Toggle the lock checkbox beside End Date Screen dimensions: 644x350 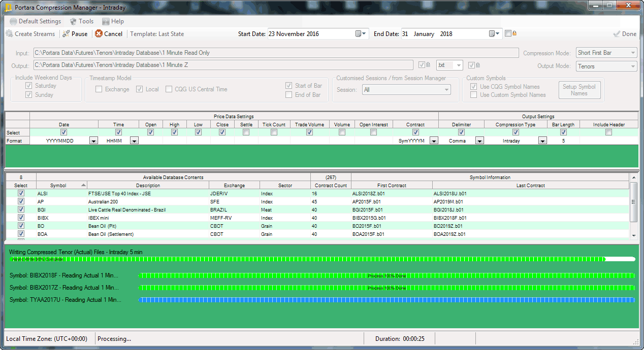(x=508, y=33)
